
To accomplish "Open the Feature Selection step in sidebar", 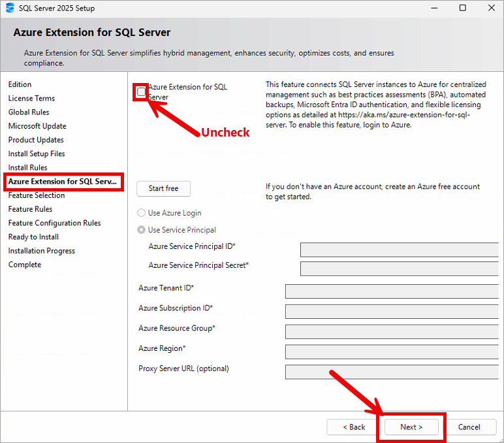I will tap(37, 195).
